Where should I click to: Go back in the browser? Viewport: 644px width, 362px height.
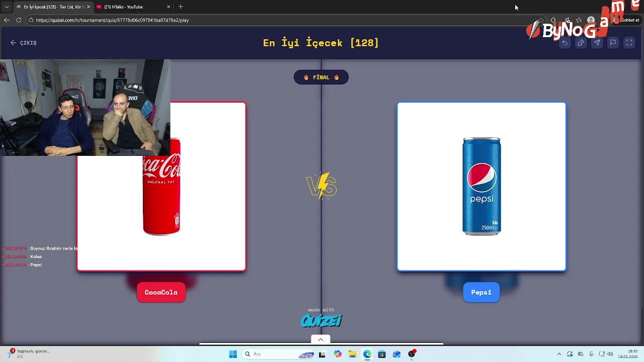coord(7,20)
